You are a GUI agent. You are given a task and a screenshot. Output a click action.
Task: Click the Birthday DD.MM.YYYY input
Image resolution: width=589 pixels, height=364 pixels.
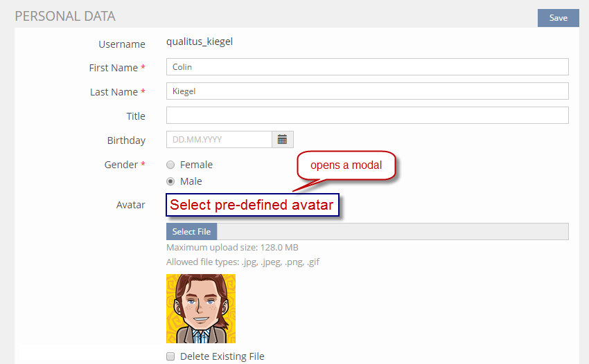tap(219, 140)
